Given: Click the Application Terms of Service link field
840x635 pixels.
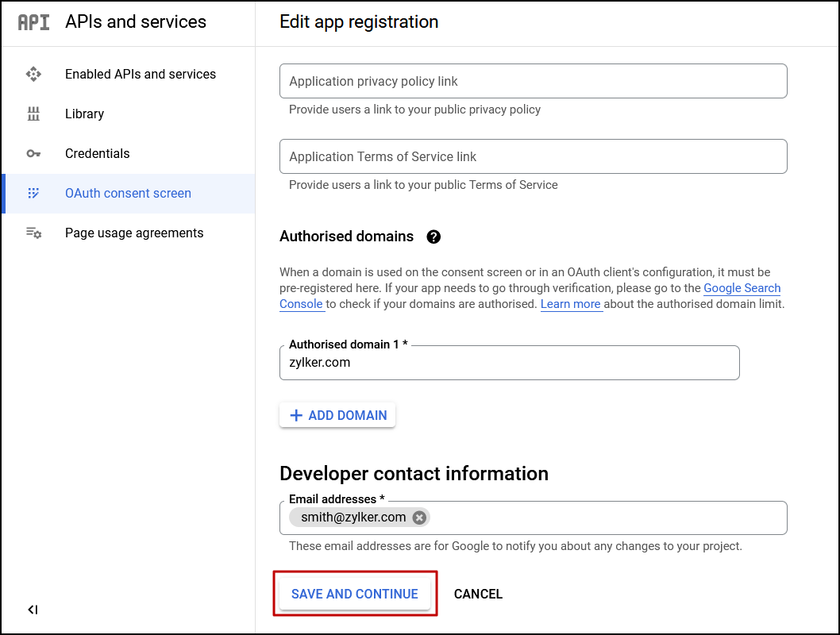Looking at the screenshot, I should [532, 156].
